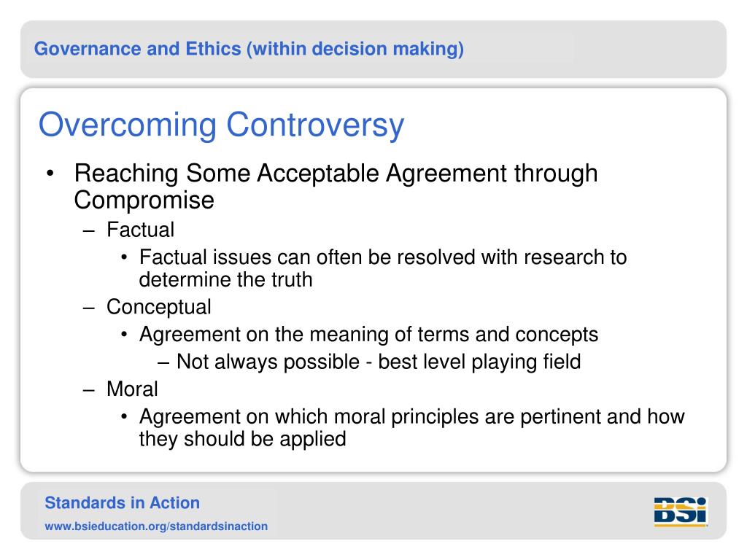747x560 pixels.
Task: Click the dash marker before Moral
Action: pyautogui.click(x=88, y=390)
